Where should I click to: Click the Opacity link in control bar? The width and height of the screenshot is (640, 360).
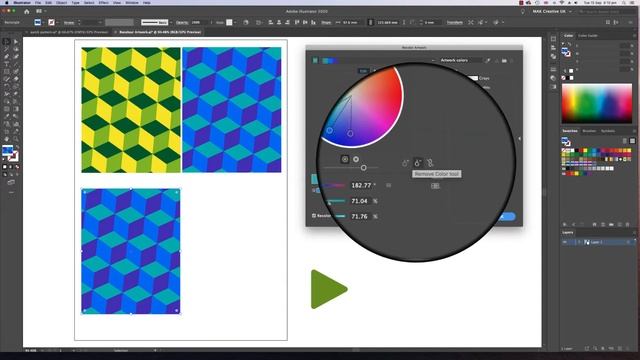[x=182, y=22]
